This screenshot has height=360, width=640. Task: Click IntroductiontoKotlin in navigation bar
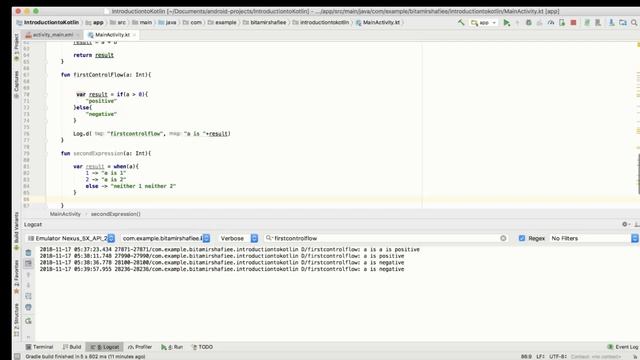(48, 22)
